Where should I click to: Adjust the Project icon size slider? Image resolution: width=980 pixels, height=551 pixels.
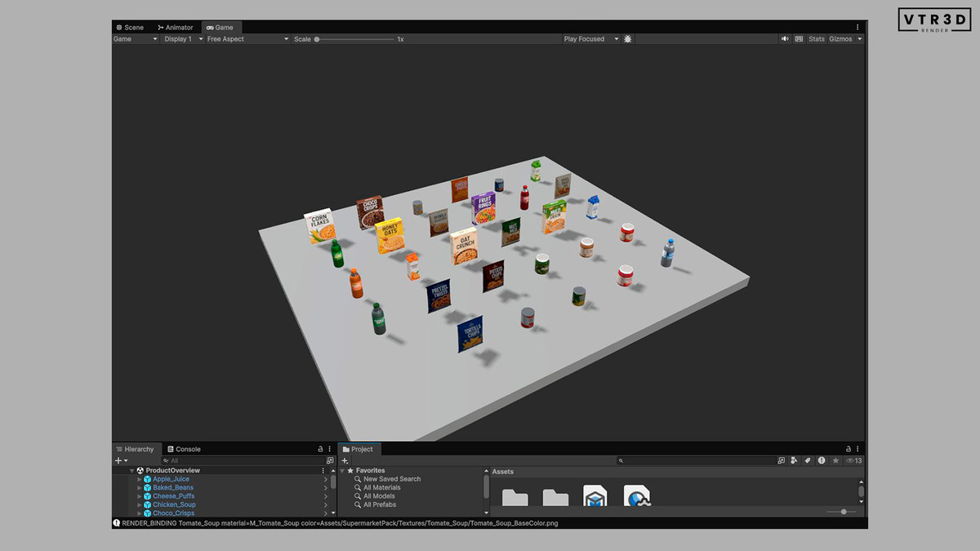pyautogui.click(x=842, y=512)
